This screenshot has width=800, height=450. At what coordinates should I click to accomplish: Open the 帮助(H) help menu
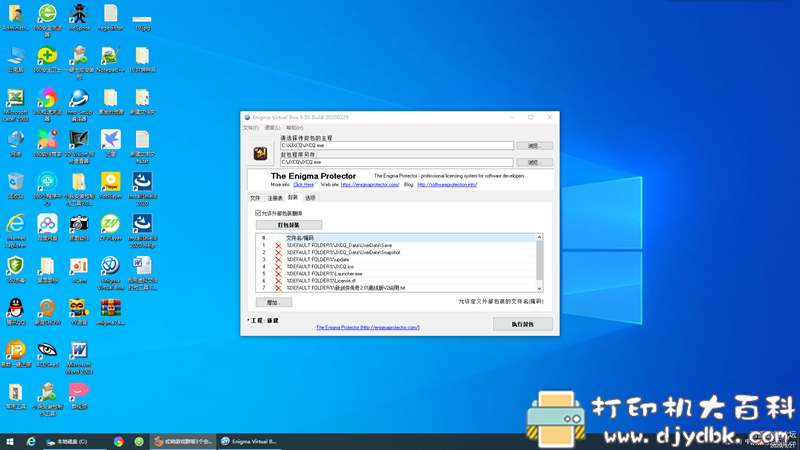point(294,128)
